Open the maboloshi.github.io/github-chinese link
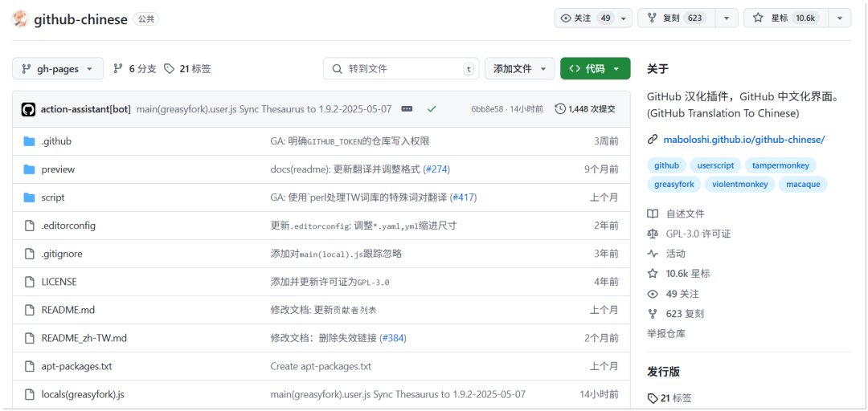This screenshot has width=868, height=411. (743, 140)
